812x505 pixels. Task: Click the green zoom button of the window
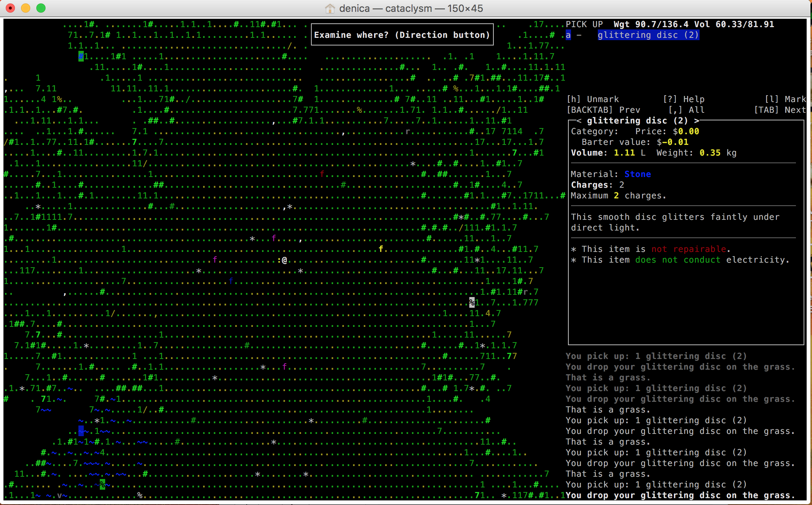click(x=41, y=8)
